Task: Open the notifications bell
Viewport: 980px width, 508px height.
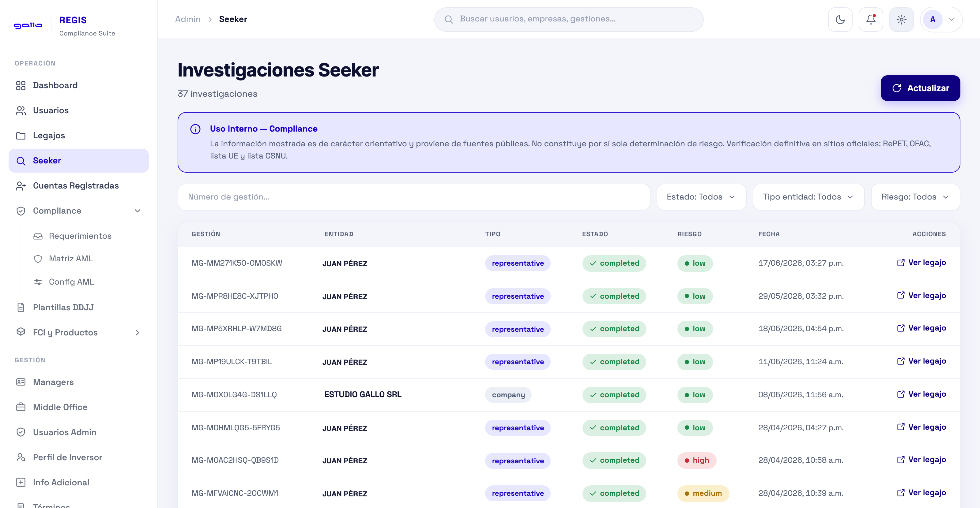Action: (870, 19)
